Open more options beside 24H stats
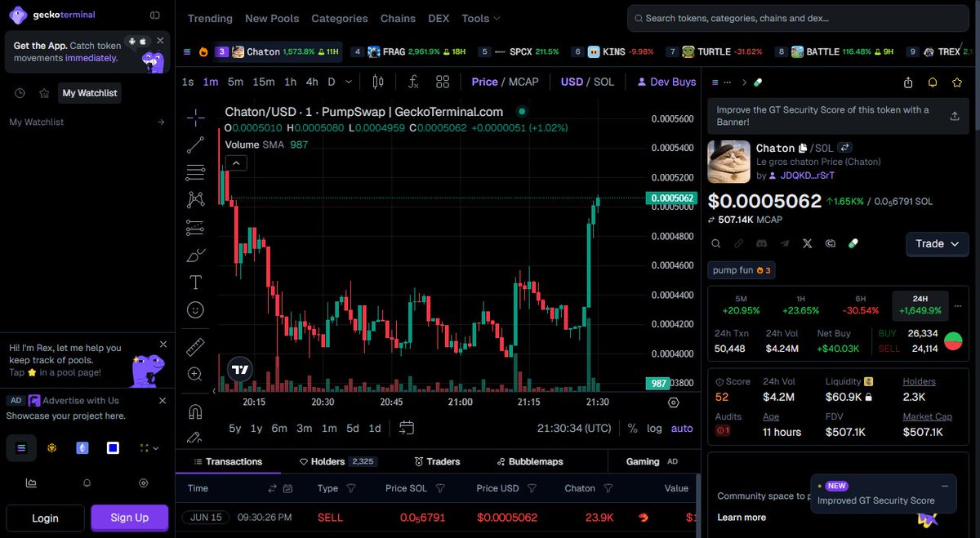The image size is (980, 538). coord(958,306)
